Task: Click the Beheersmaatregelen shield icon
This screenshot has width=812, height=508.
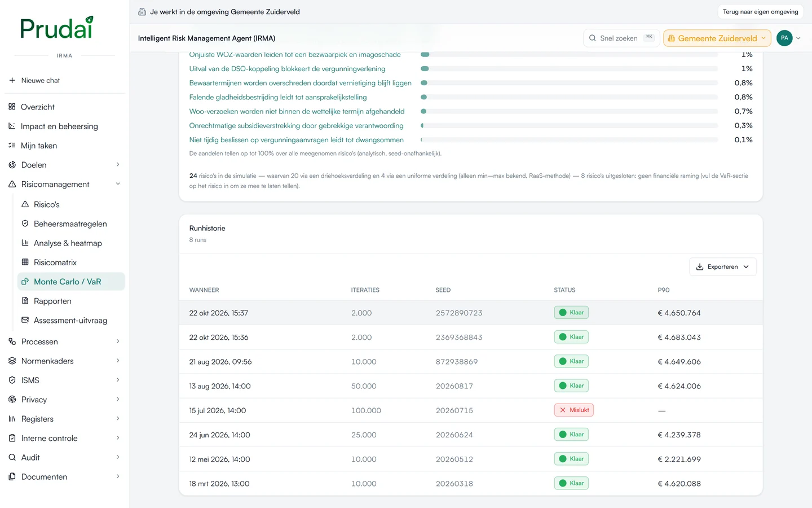Action: tap(25, 224)
